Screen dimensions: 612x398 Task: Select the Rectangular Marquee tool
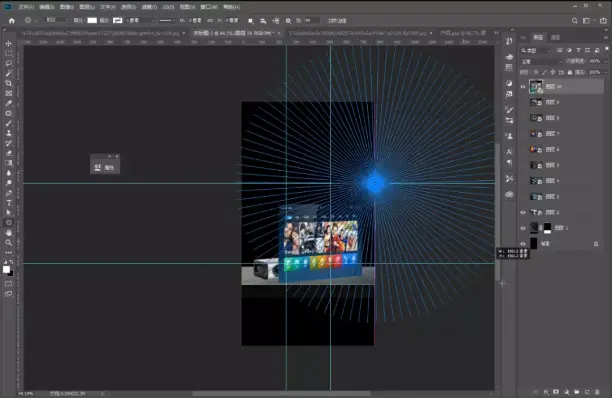pos(9,53)
